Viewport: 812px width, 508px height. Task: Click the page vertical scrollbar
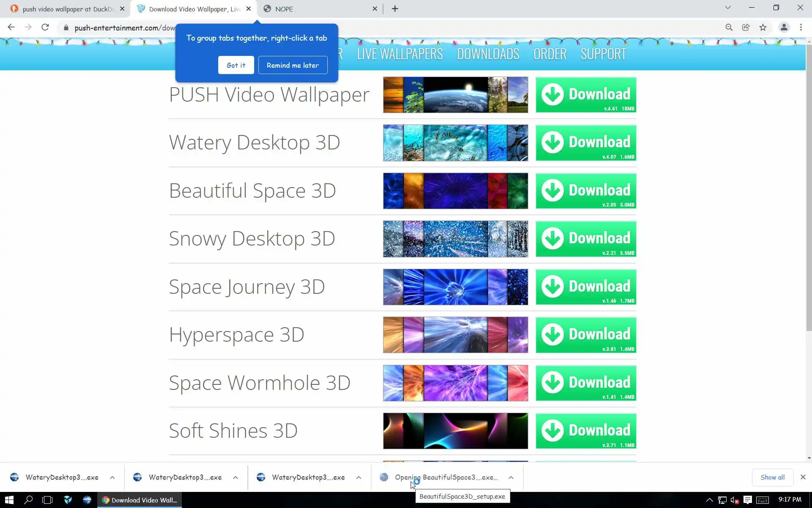809,186
